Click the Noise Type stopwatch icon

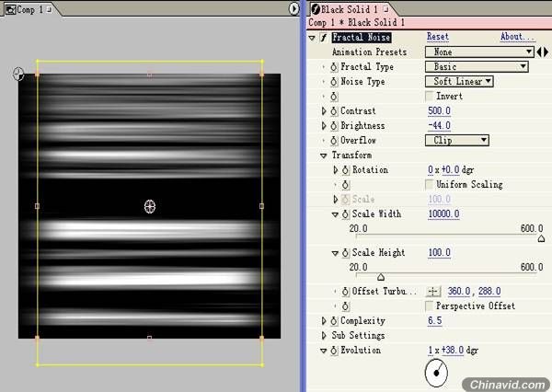[x=334, y=82]
